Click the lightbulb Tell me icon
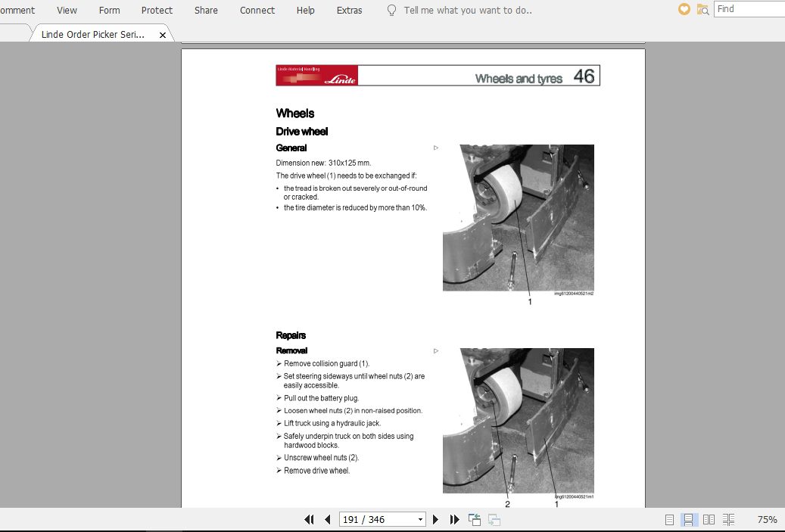 pos(391,10)
